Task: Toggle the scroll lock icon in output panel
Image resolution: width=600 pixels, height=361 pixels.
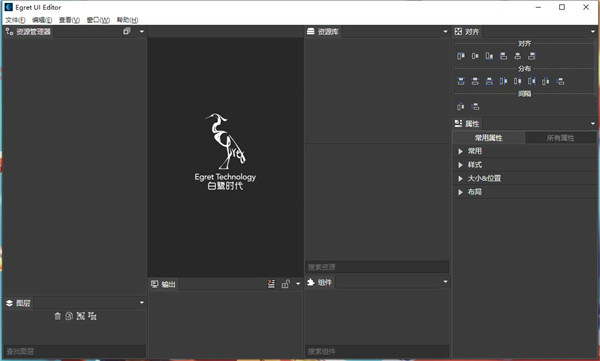Action: (x=285, y=284)
